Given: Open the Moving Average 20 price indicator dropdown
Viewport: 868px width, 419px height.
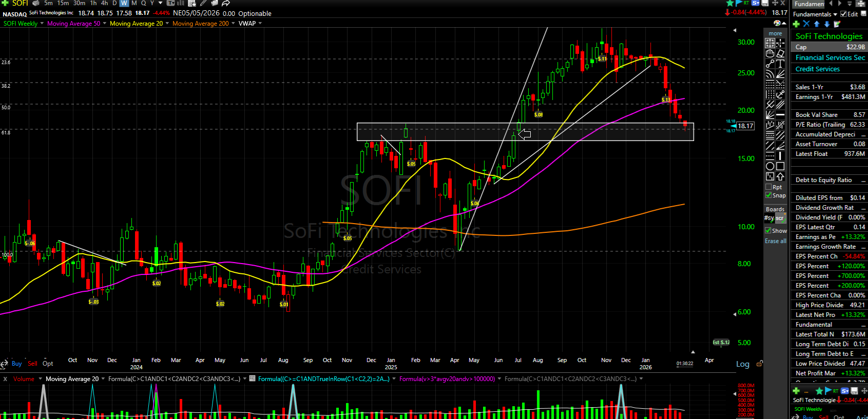Looking at the screenshot, I should tap(167, 23).
